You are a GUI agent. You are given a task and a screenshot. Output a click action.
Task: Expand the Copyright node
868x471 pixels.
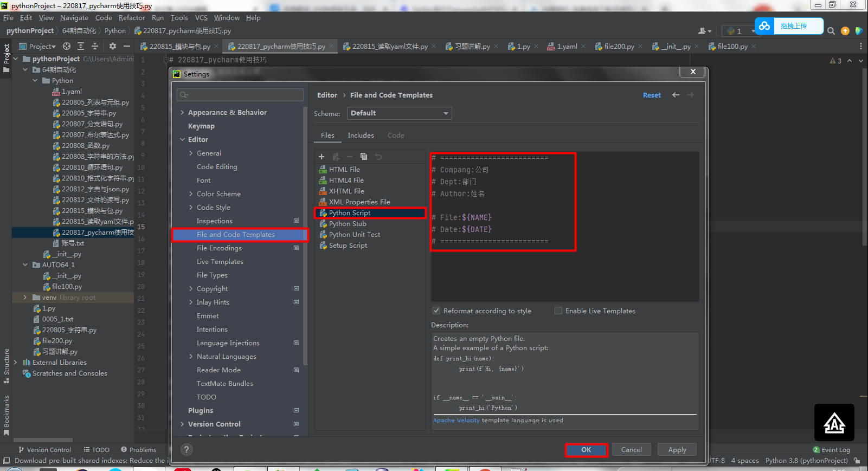(x=191, y=289)
